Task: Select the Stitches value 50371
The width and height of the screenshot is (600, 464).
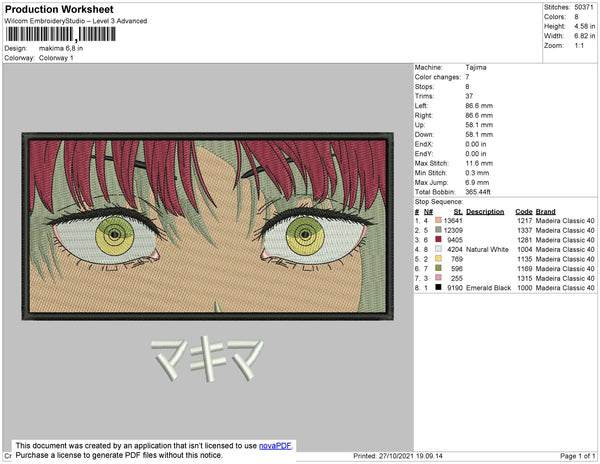Action: [584, 7]
